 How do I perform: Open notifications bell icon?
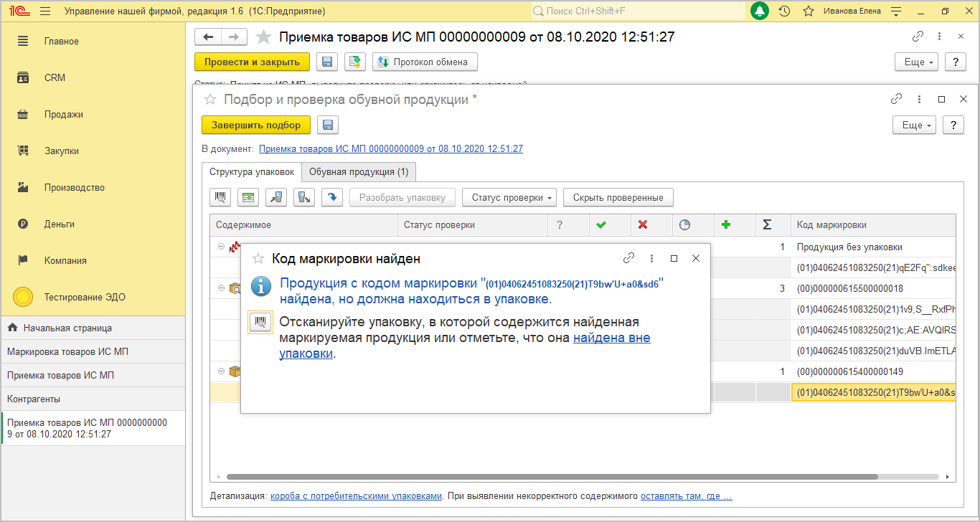click(x=760, y=11)
